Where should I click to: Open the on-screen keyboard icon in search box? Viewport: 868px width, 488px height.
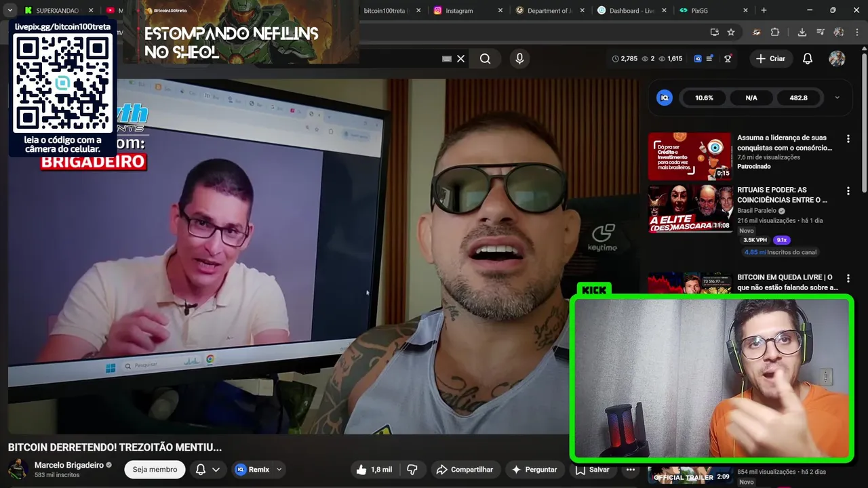point(446,59)
